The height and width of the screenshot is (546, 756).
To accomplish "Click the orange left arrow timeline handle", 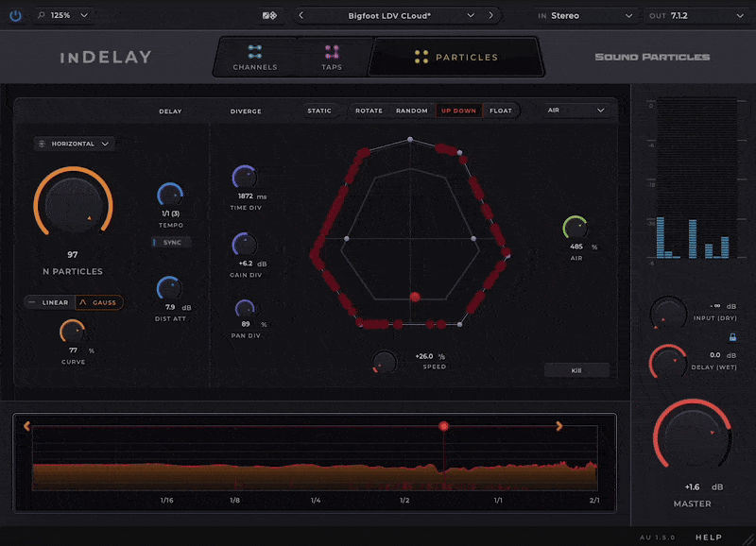I will pos(27,425).
